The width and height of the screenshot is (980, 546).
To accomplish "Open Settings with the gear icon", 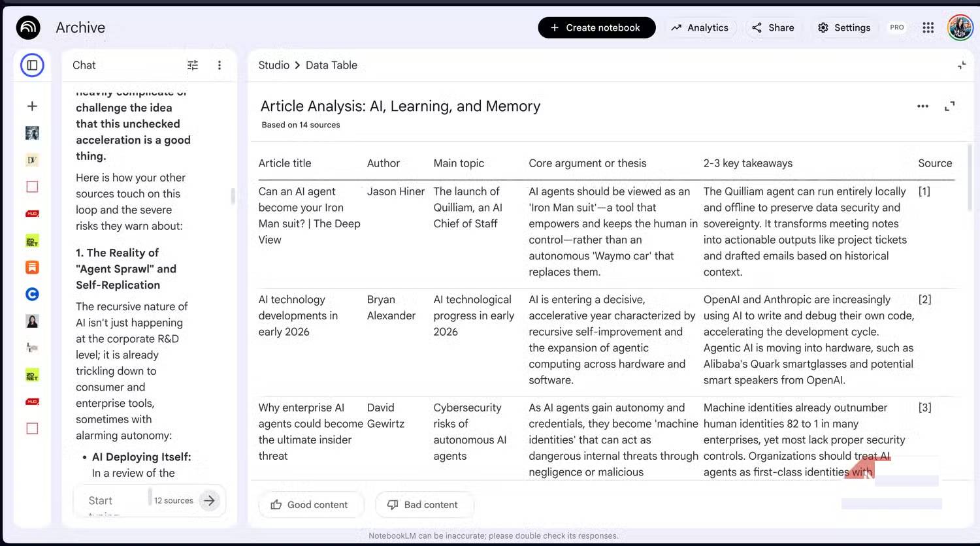I will coord(844,27).
